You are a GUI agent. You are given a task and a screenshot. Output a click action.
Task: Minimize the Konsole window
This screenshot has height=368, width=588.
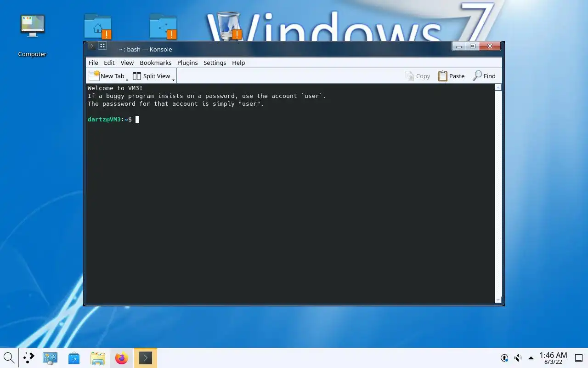pos(459,46)
